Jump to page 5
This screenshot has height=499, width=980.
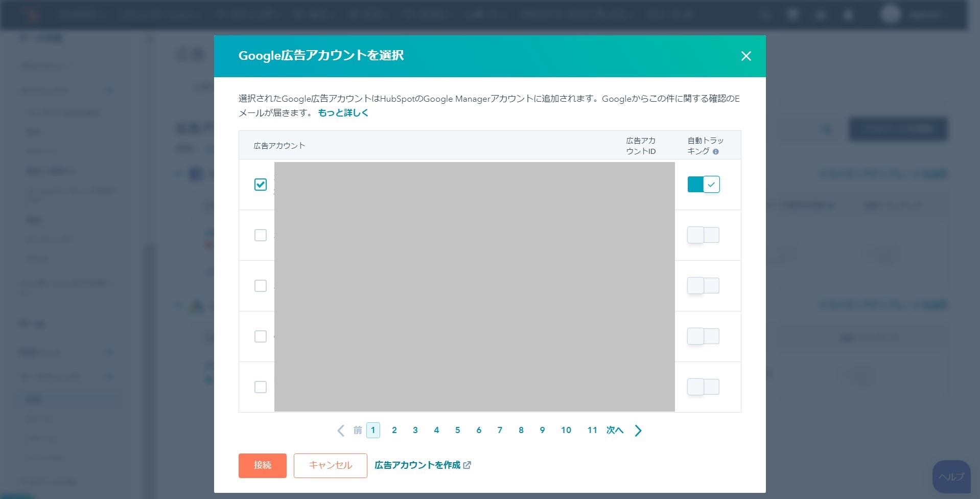click(458, 430)
